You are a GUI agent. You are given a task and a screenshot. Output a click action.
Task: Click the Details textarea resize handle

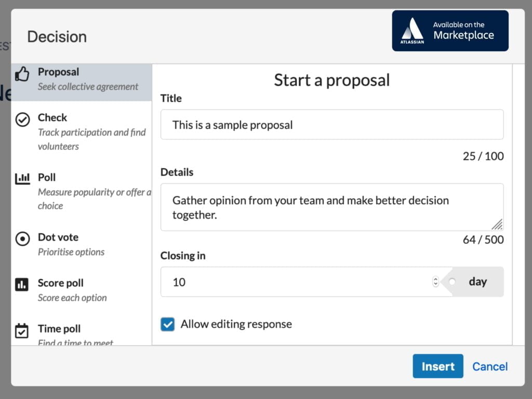tap(497, 224)
